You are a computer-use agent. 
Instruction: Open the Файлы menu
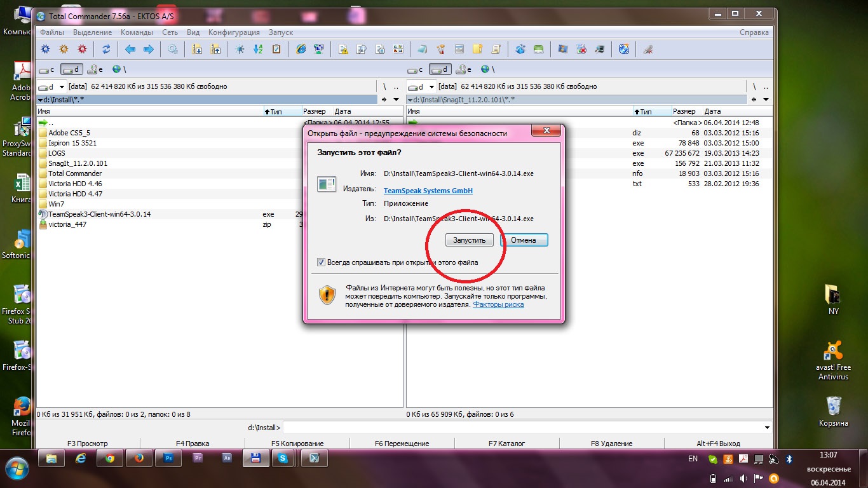tap(51, 32)
